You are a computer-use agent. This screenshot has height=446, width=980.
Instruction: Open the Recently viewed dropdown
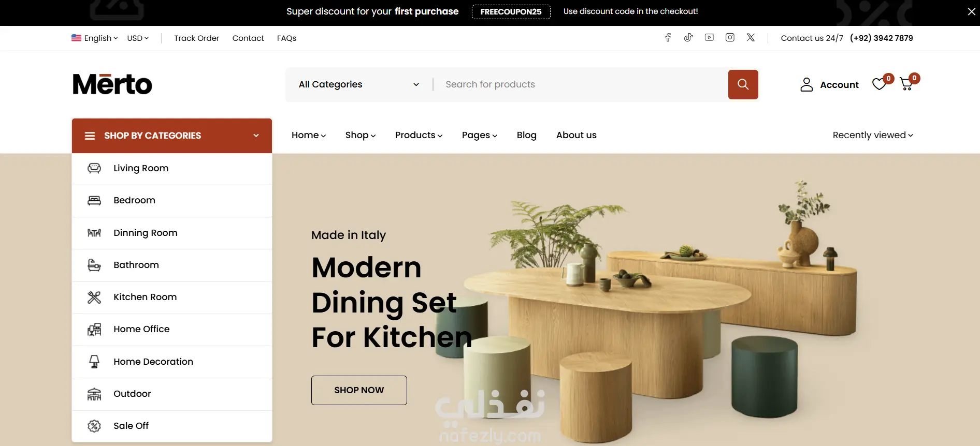click(873, 135)
